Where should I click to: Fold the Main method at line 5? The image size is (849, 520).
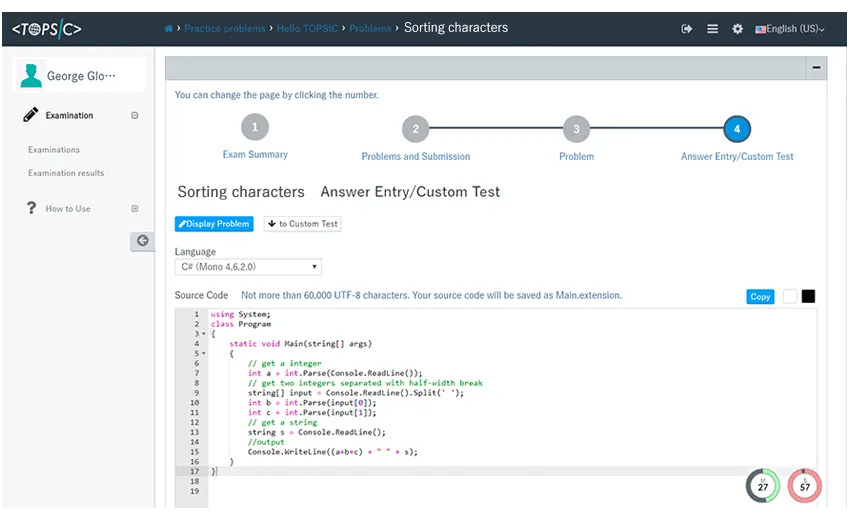pyautogui.click(x=203, y=353)
